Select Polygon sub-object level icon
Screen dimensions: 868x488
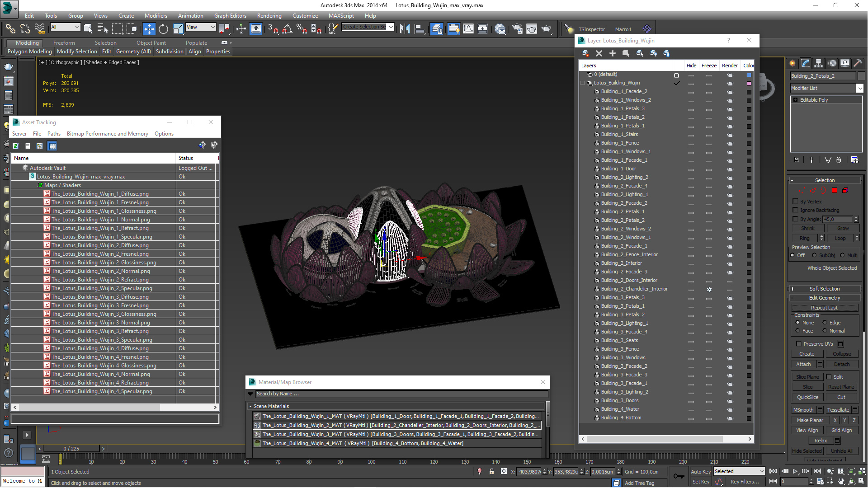coord(835,190)
